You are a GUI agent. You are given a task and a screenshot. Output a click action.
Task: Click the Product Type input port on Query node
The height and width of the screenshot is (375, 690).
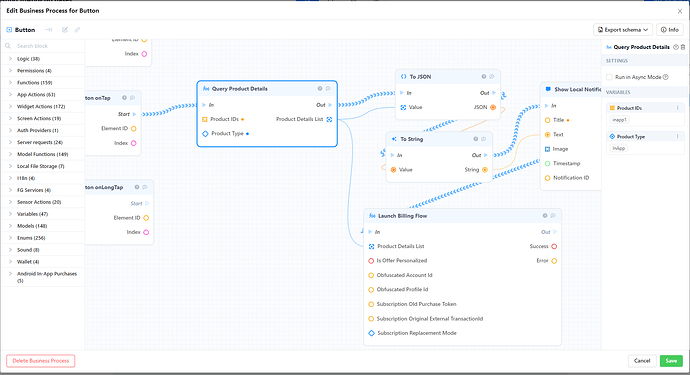click(205, 133)
